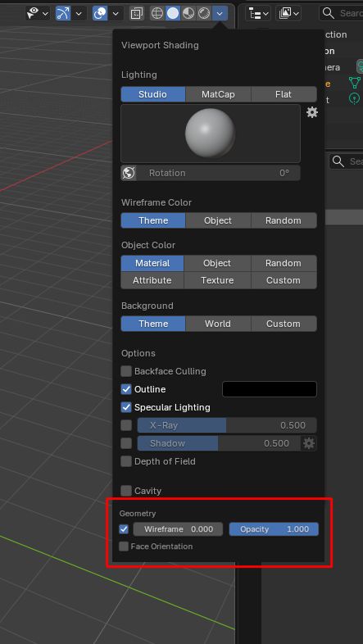363x644 pixels.
Task: Set Object Color to Random
Action: pos(284,263)
